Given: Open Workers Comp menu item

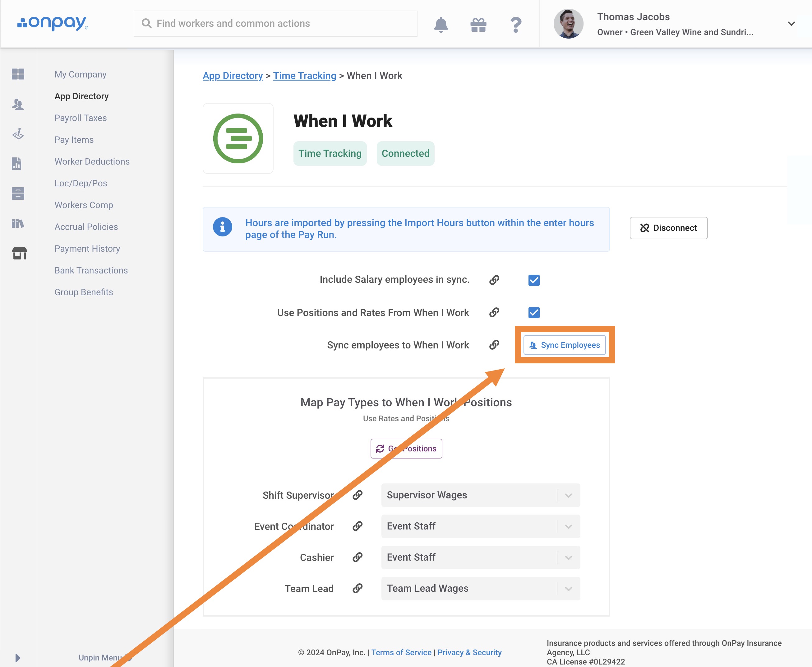Looking at the screenshot, I should (84, 205).
